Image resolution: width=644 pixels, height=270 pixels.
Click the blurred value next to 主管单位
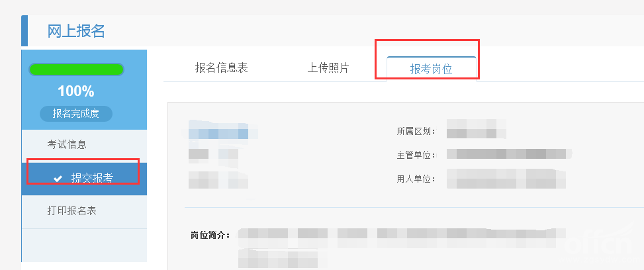click(509, 154)
